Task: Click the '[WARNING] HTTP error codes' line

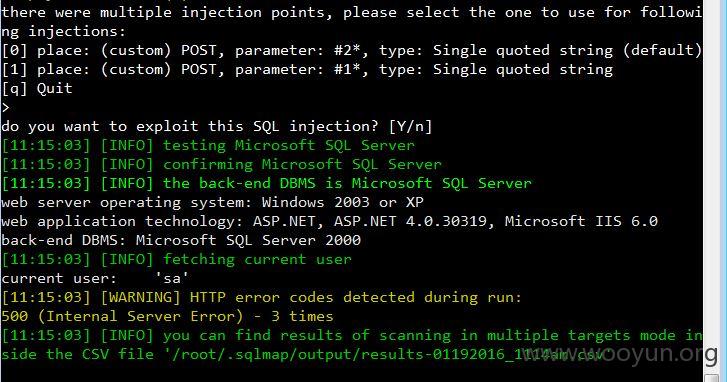Action: [x=261, y=298]
